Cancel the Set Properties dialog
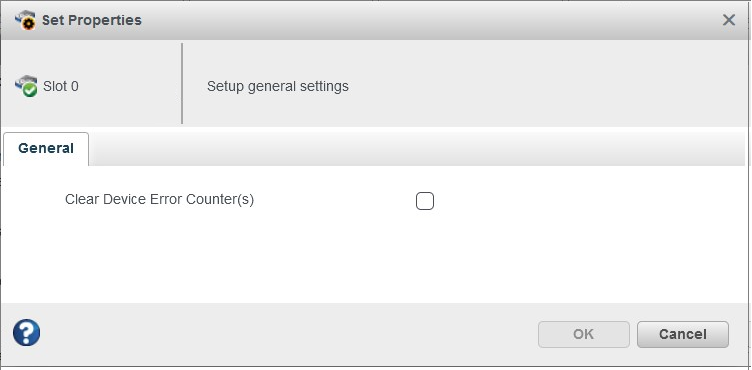 pos(682,334)
